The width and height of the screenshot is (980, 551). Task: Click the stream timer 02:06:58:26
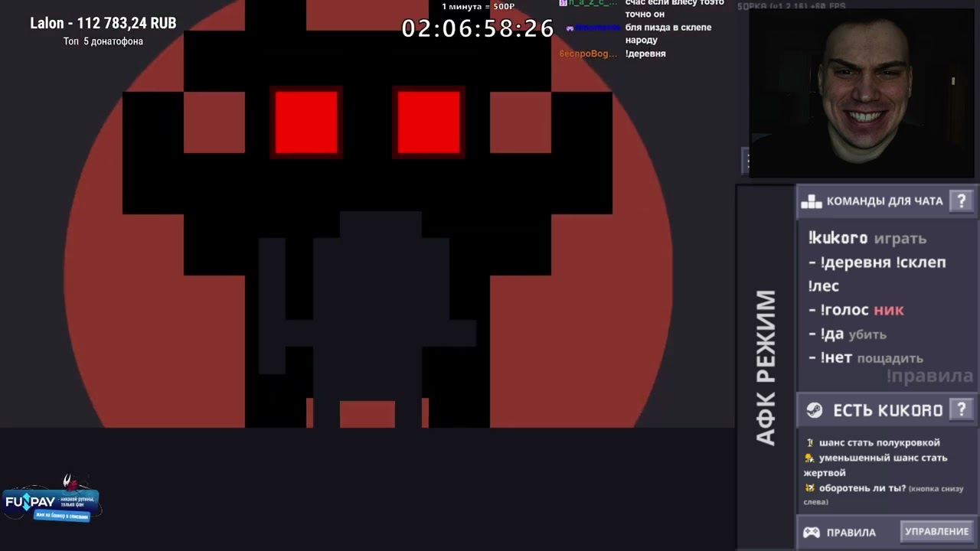(478, 28)
